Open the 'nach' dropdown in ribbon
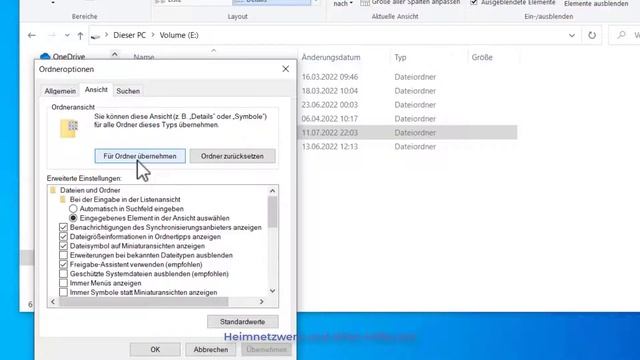Viewport: 640px width, 360px height. [343, 3]
